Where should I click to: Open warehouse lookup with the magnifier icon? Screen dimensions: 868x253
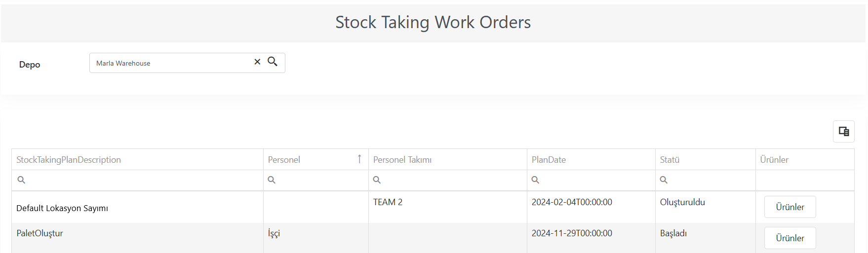click(273, 61)
